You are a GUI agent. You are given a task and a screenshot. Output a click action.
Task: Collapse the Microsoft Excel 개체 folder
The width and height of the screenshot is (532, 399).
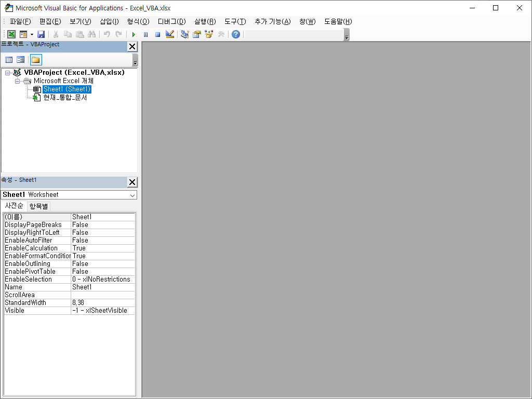tap(17, 81)
